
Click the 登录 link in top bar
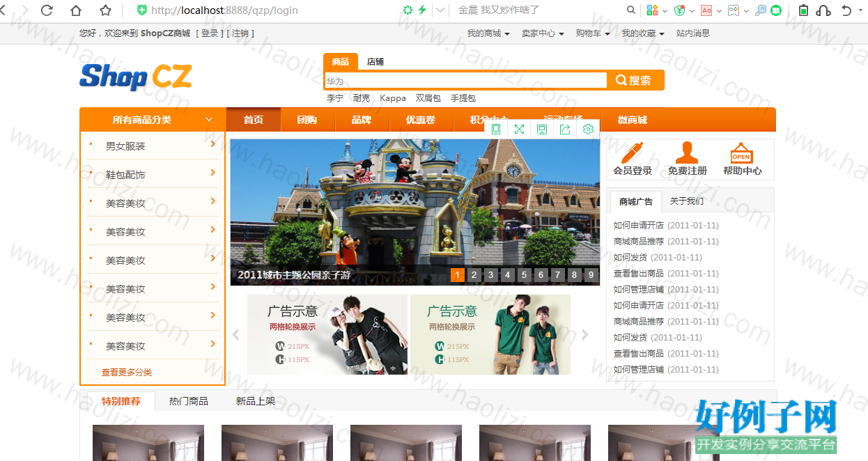click(x=210, y=33)
